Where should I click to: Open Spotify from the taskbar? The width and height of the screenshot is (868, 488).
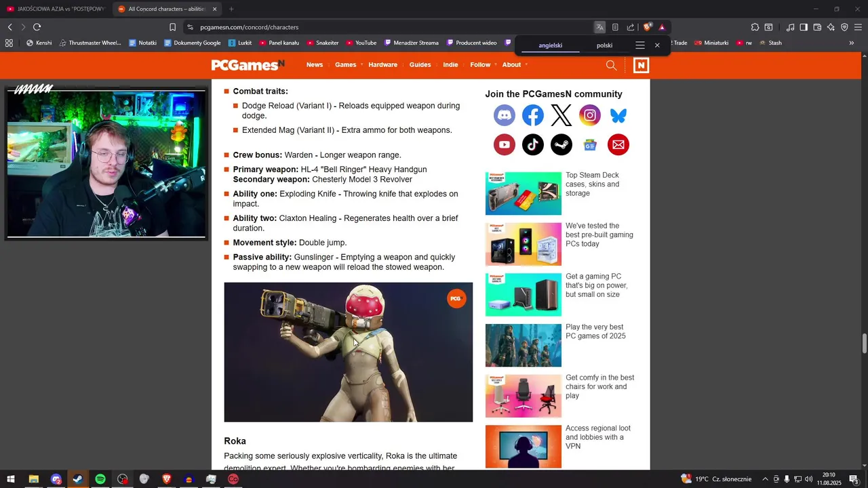(100, 479)
